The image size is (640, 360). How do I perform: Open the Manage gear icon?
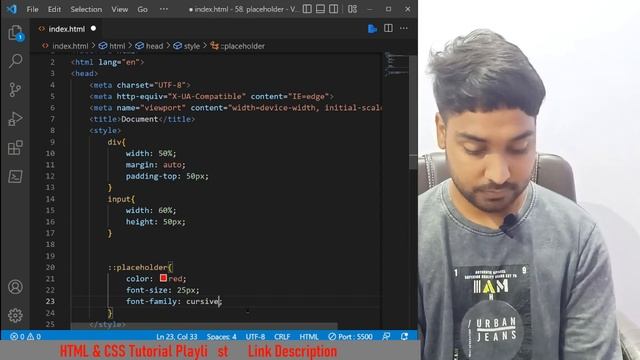(15, 316)
